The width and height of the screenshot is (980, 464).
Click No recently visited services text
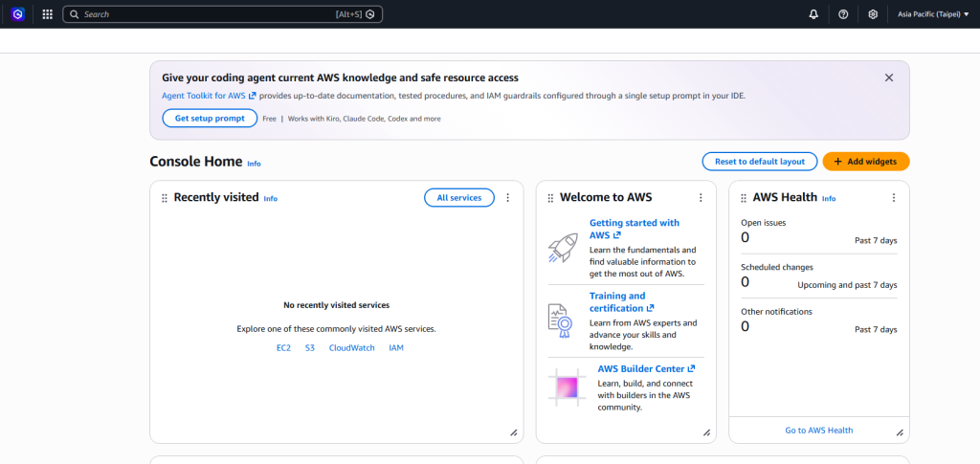336,305
